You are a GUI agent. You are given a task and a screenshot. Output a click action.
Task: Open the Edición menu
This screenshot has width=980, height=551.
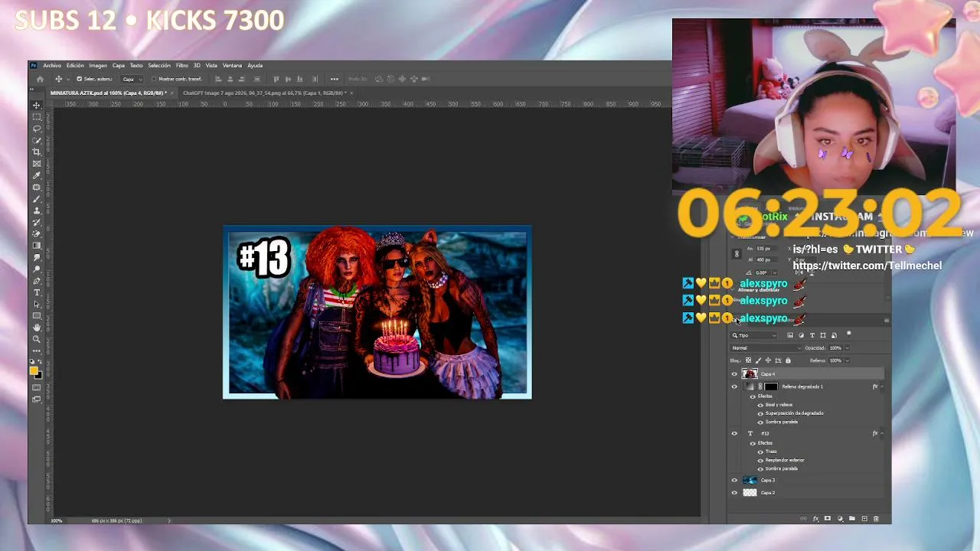pyautogui.click(x=75, y=65)
